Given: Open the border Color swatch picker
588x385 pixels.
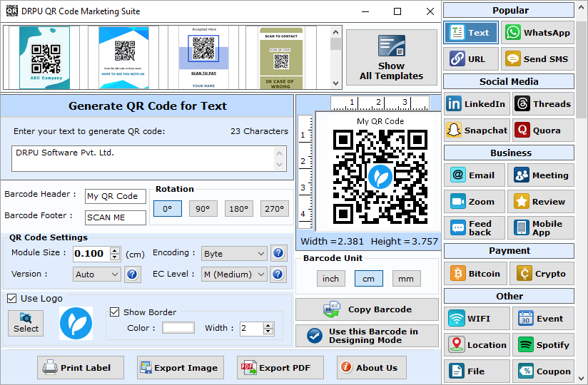Looking at the screenshot, I should (178, 328).
